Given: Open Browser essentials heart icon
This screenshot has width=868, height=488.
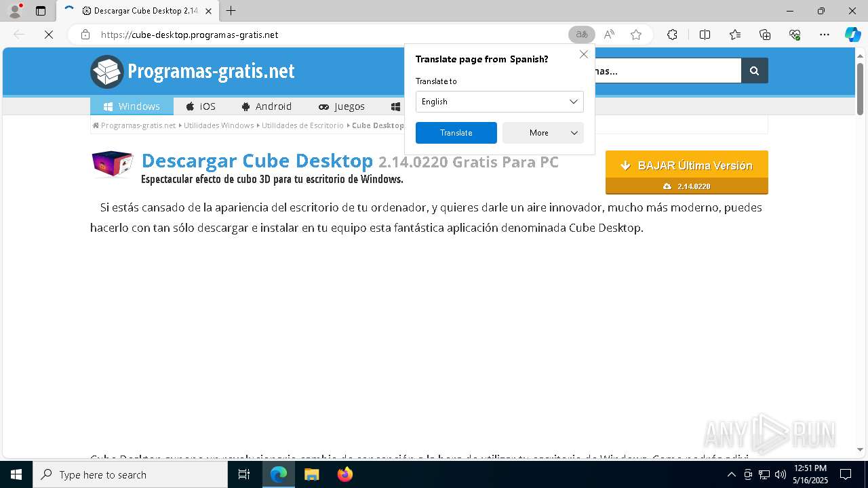Looking at the screenshot, I should 795,35.
